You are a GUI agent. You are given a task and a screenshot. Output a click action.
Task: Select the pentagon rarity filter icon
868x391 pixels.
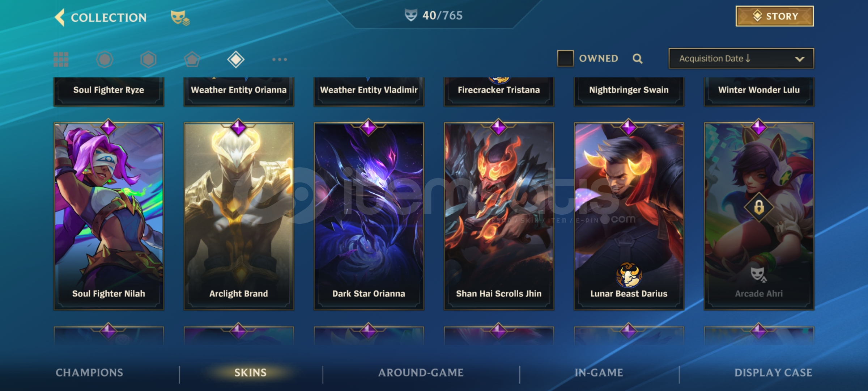192,59
